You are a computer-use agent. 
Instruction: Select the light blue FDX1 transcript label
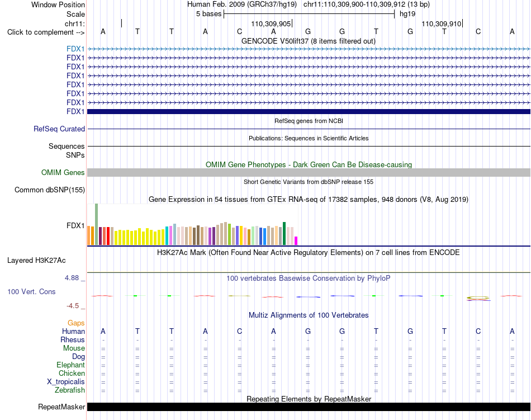(75, 49)
